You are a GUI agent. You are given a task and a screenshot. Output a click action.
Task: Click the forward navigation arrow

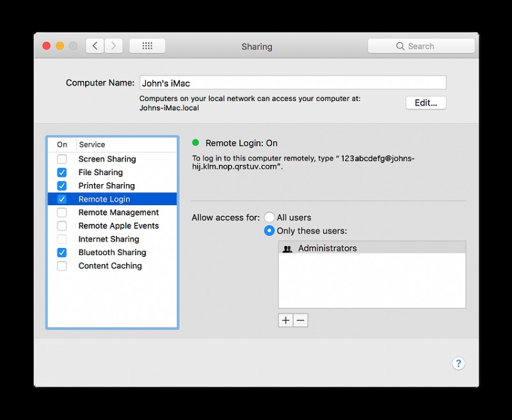pyautogui.click(x=113, y=45)
